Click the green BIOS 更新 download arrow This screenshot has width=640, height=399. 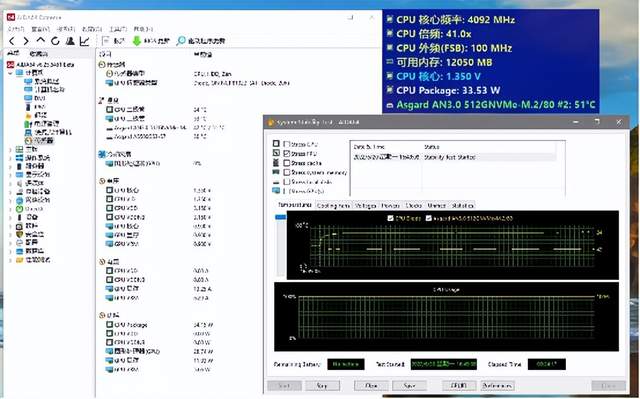click(137, 41)
